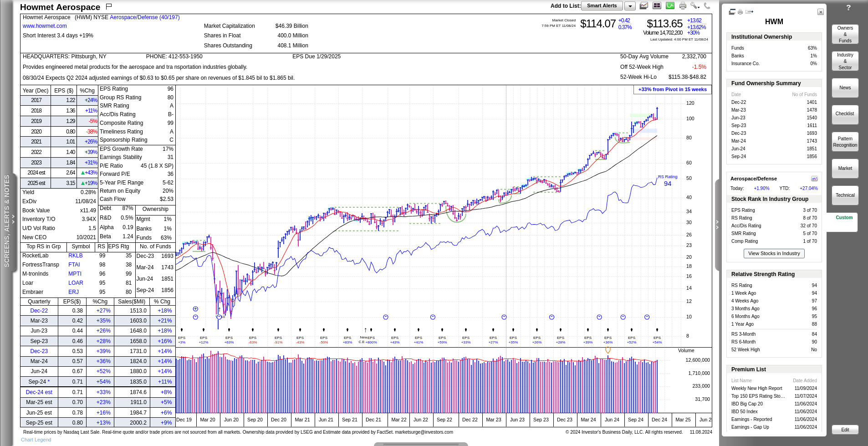Screen dimensions: 868x446
Task: Click the Market Capitalization value $46.39 Billion
Action: [291, 26]
